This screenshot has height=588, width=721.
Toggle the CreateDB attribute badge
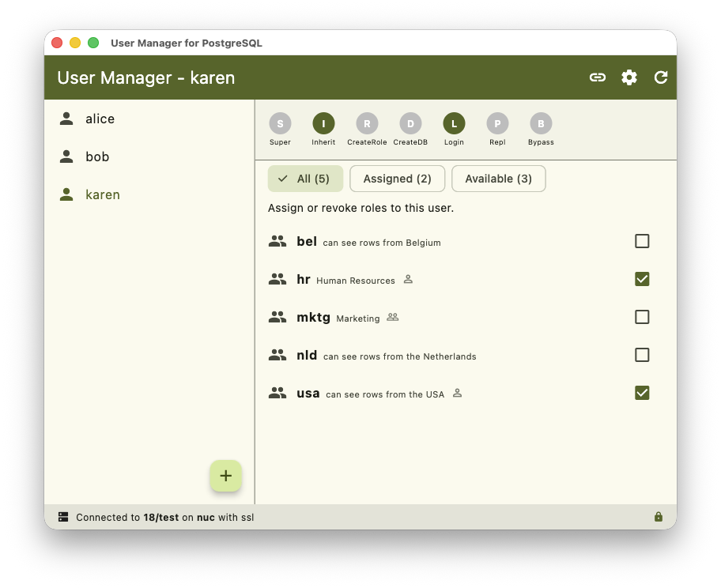410,123
